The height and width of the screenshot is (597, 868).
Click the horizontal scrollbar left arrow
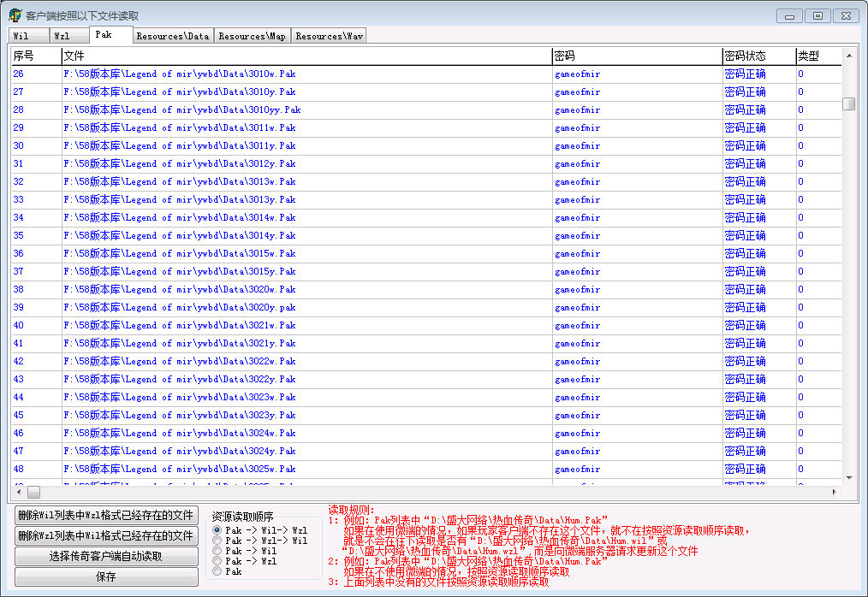coord(17,493)
